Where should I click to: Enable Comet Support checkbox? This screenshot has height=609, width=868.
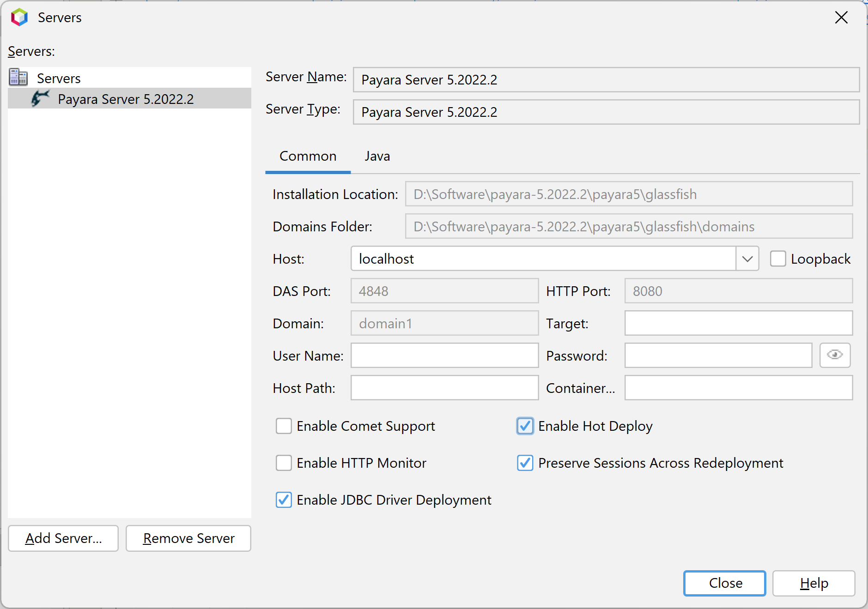coord(284,426)
